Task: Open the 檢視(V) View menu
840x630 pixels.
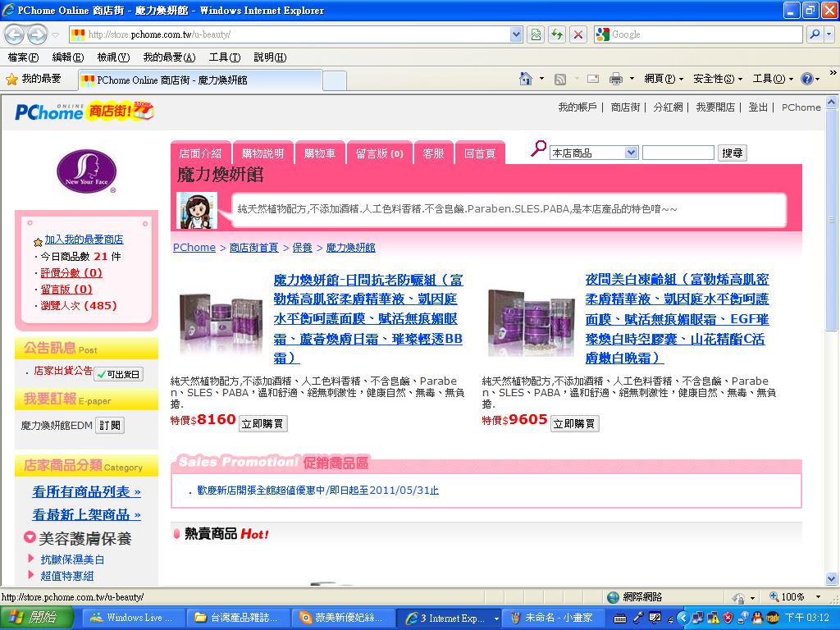Action: pos(113,57)
